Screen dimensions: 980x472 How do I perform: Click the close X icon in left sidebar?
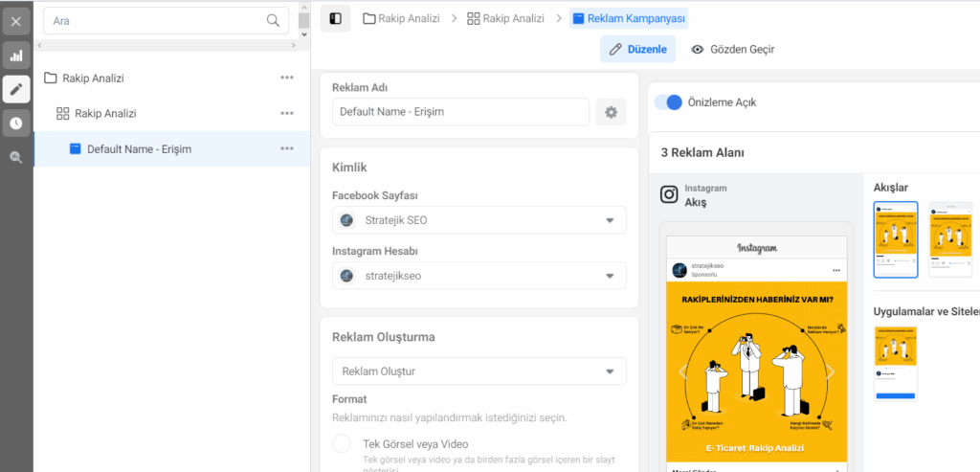click(16, 21)
